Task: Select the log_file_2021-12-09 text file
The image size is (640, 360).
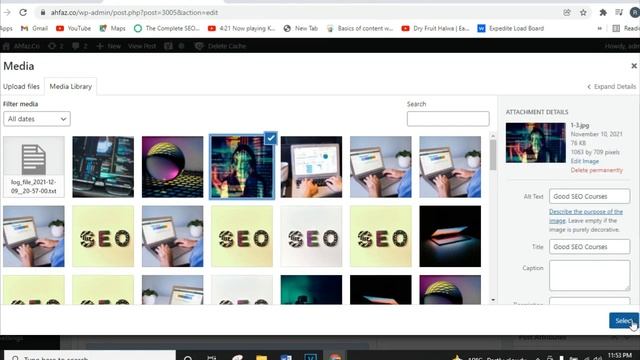Action: pos(34,167)
